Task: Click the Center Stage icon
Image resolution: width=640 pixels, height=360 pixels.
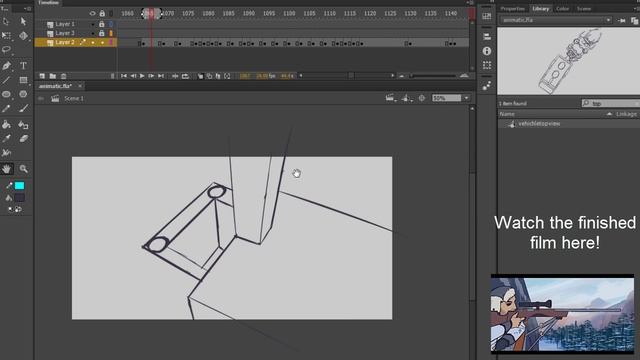Action: tap(422, 98)
